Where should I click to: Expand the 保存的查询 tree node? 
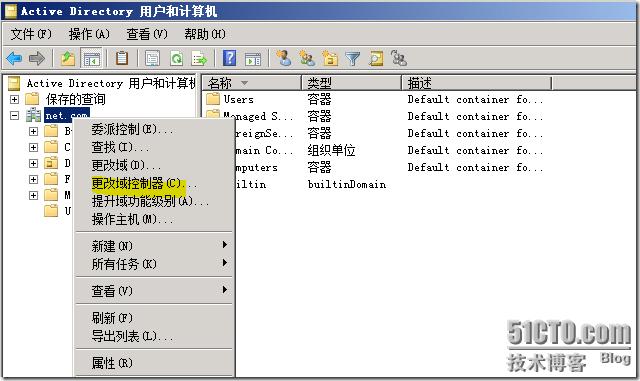pos(14,99)
